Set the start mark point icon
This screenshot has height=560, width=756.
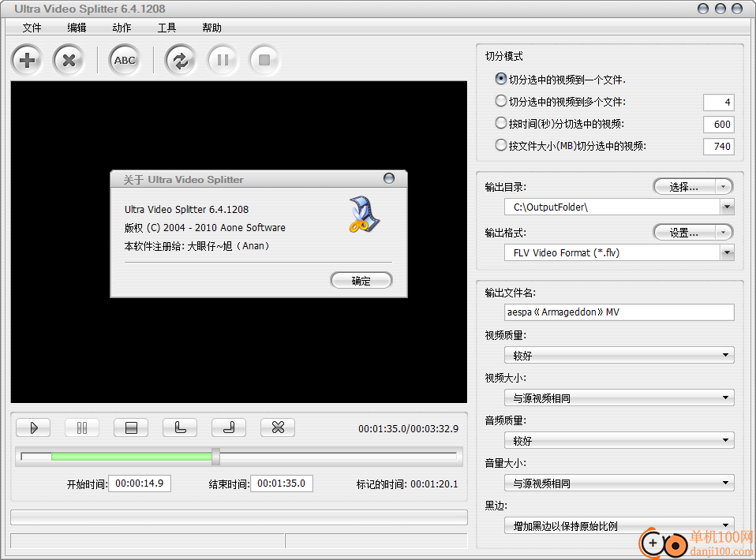click(x=180, y=427)
